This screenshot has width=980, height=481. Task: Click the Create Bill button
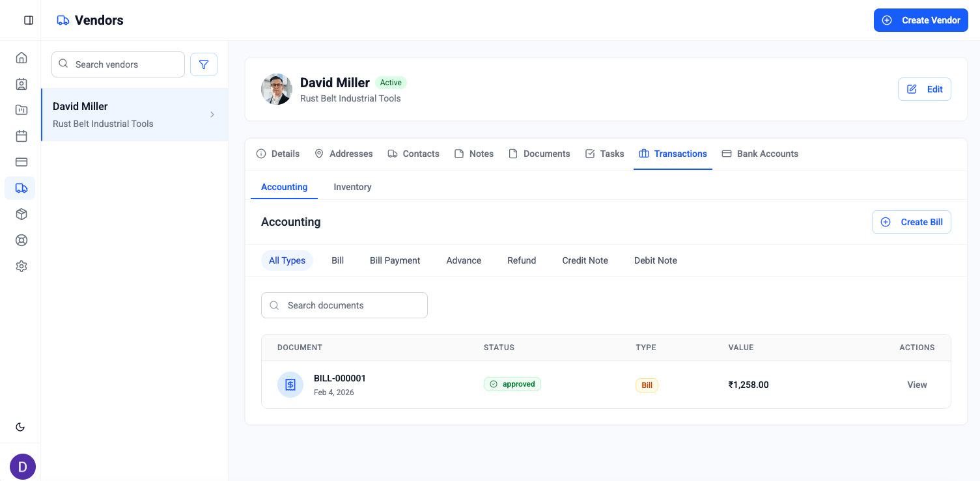point(912,222)
